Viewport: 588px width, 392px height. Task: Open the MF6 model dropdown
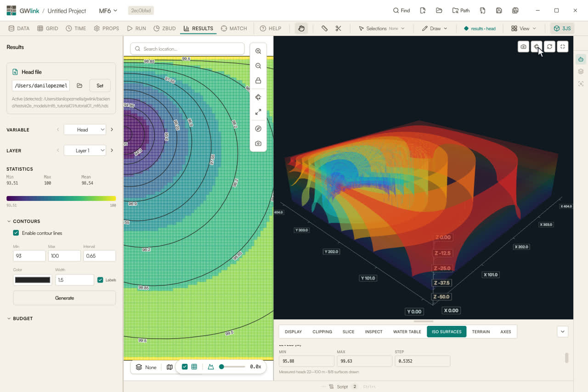click(x=108, y=11)
